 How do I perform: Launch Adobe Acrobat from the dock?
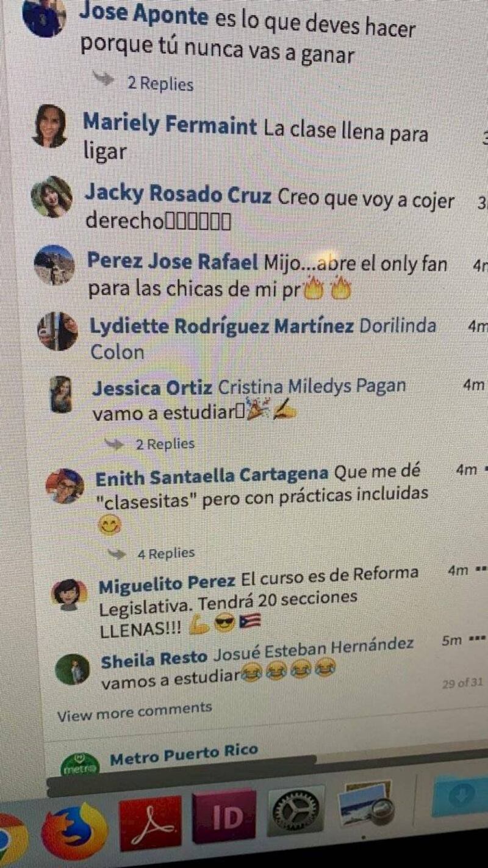(151, 823)
